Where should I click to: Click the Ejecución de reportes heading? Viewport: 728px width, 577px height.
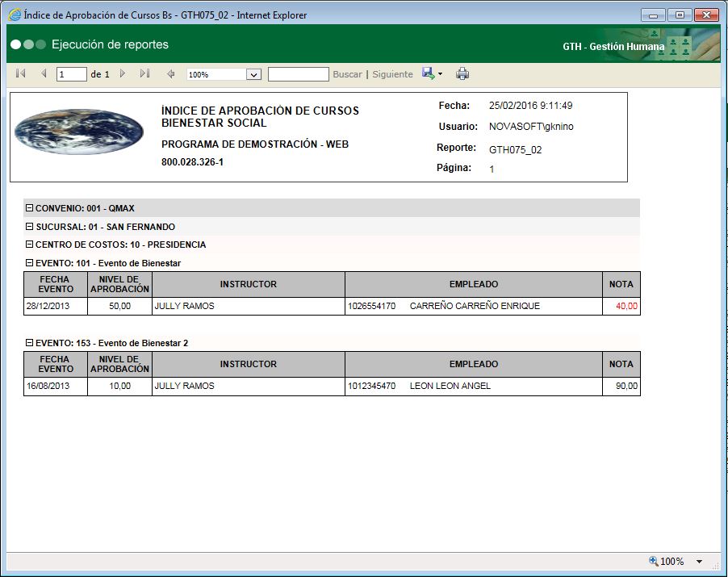coord(110,44)
